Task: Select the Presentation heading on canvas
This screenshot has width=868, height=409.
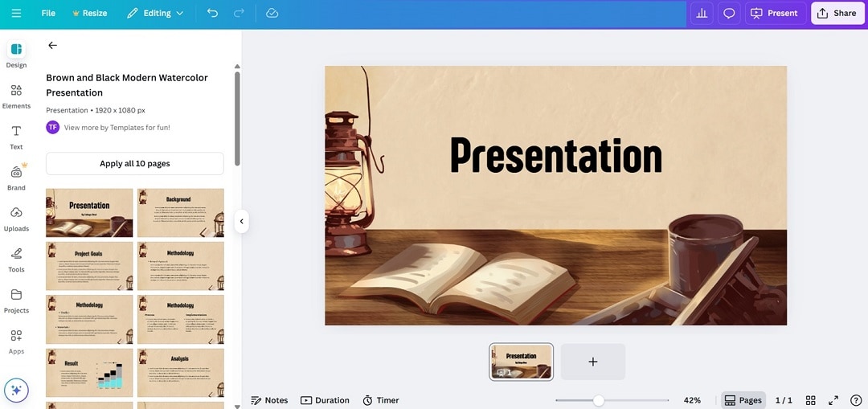Action: pyautogui.click(x=556, y=156)
